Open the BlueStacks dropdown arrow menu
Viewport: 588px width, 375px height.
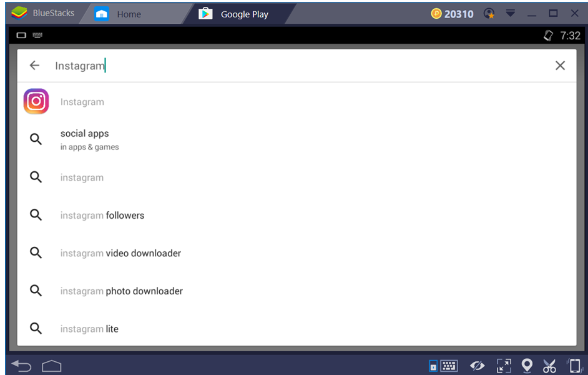[x=511, y=13]
